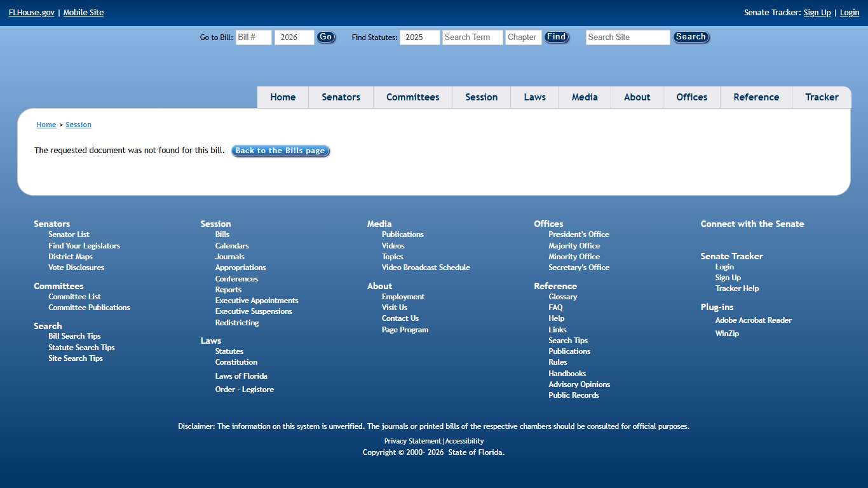Image resolution: width=868 pixels, height=488 pixels.
Task: Click Sign Up in the top header
Action: point(817,13)
